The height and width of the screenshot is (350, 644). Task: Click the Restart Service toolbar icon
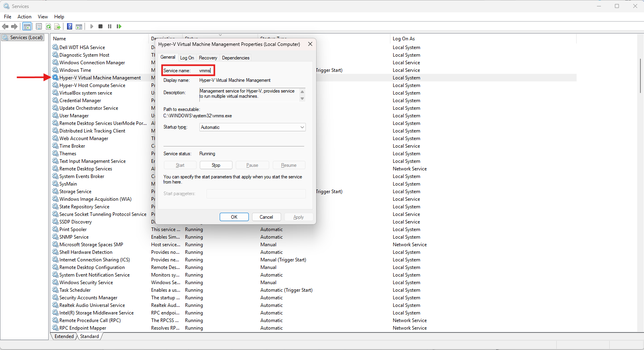point(119,26)
